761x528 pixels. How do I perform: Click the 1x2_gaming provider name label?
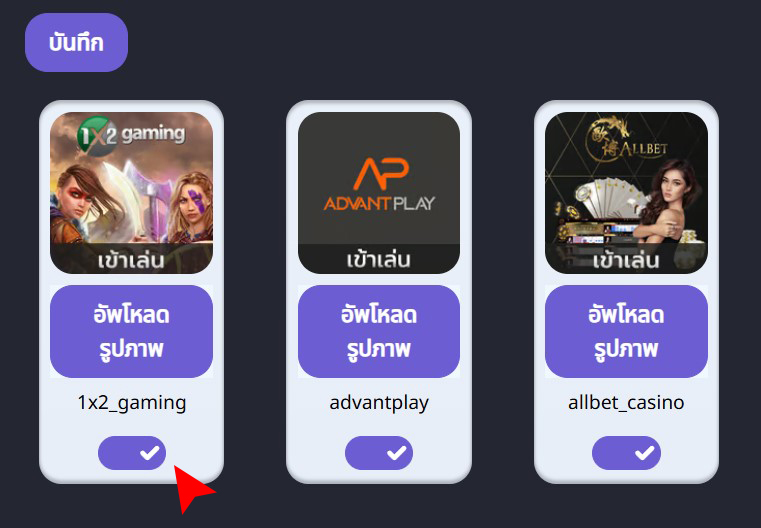[x=132, y=403]
